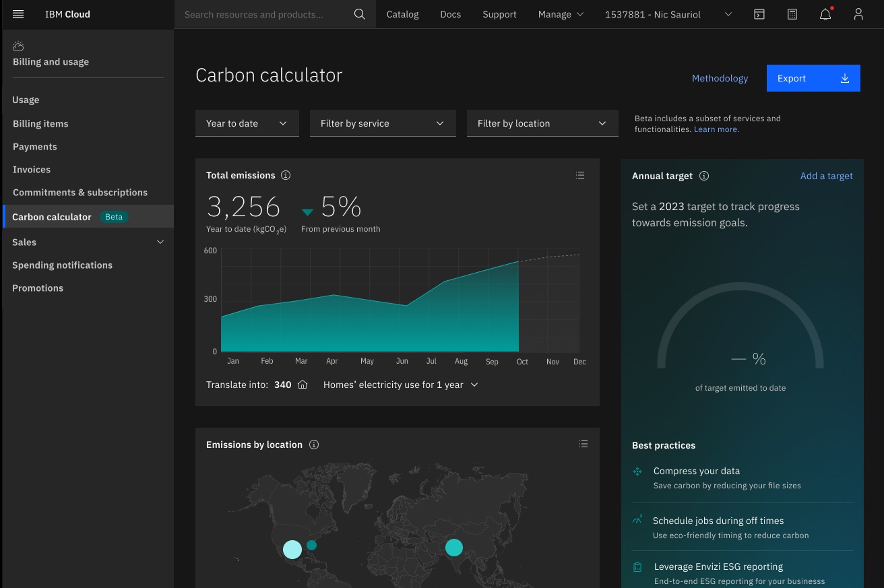Click the Schedule jobs off-times icon
The image size is (884, 588).
[x=637, y=521]
